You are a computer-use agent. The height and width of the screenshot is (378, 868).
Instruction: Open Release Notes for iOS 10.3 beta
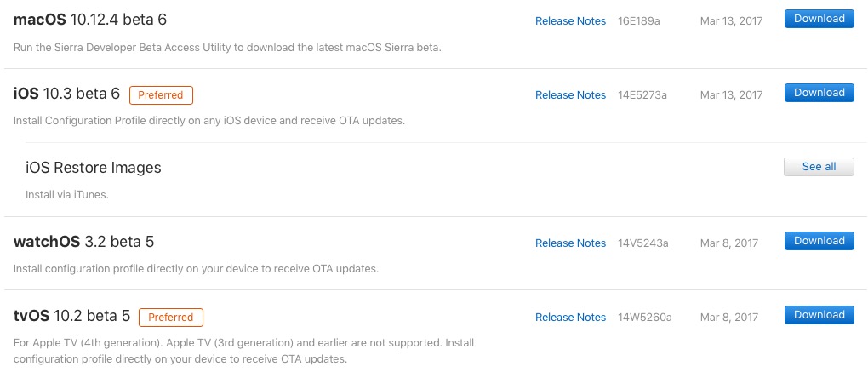570,95
